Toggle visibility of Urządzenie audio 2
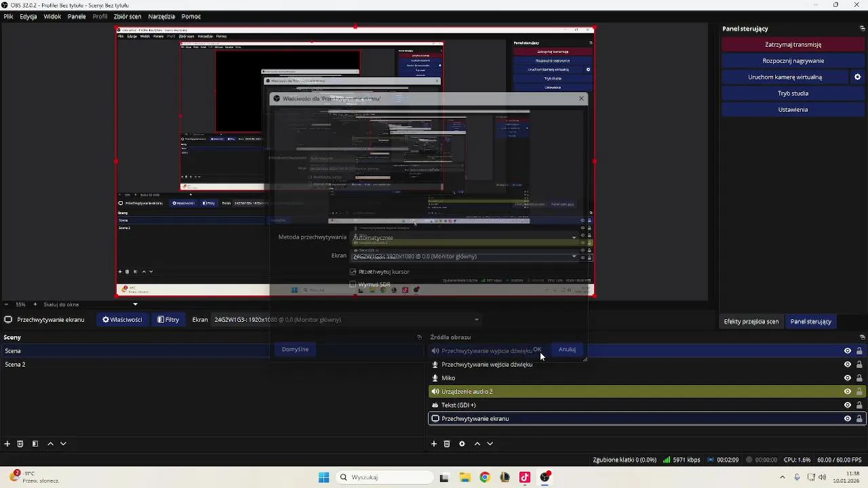 click(x=847, y=392)
